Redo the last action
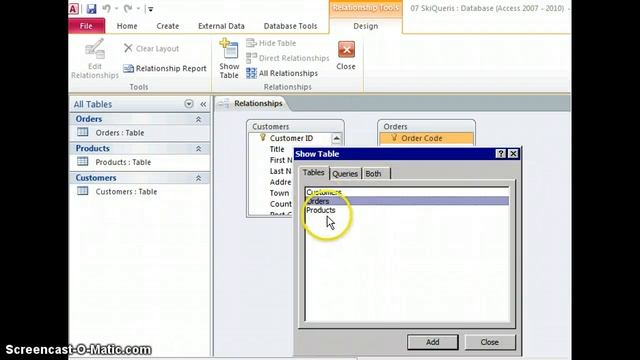Screen dimensions: 640x360 coord(128,9)
